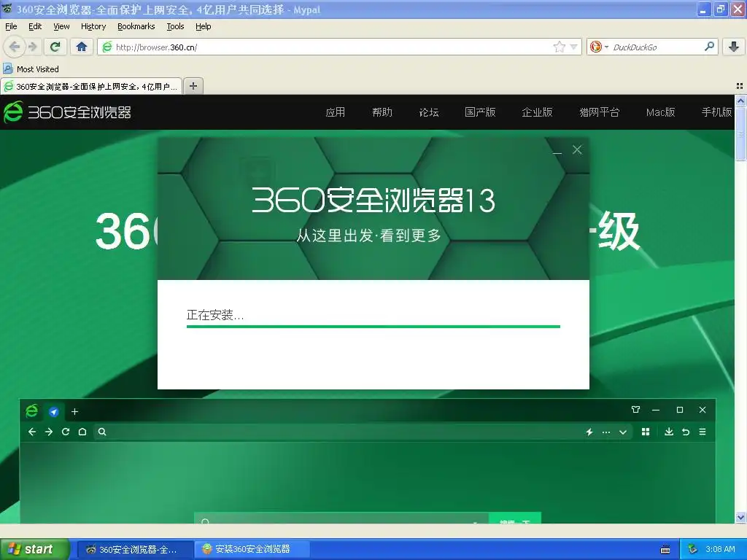Screen dimensions: 747x560
Task: Open the Tools menu
Action: [175, 26]
